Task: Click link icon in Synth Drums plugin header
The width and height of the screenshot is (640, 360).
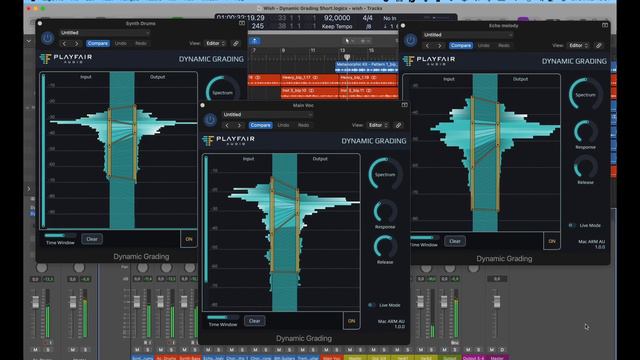Action: (x=236, y=43)
